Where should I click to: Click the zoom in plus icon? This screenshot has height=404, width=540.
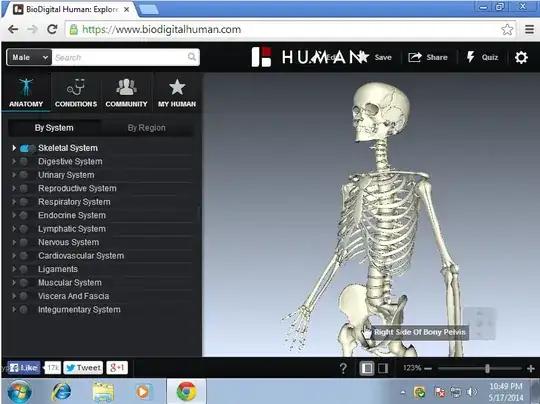tap(531, 369)
